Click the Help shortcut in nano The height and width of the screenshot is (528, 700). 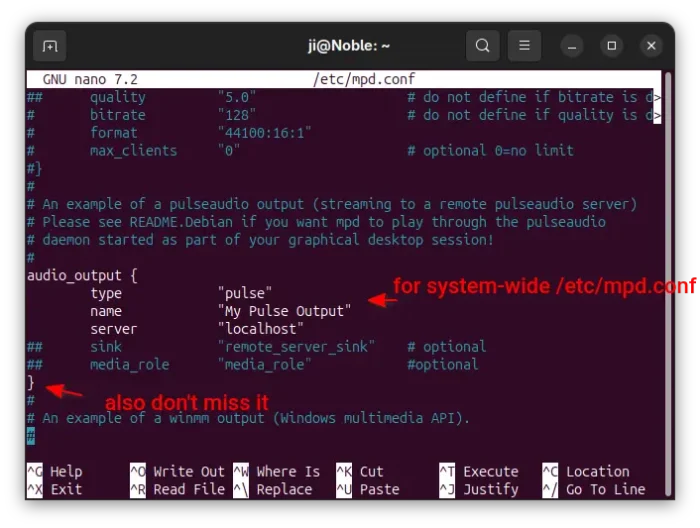[66, 471]
